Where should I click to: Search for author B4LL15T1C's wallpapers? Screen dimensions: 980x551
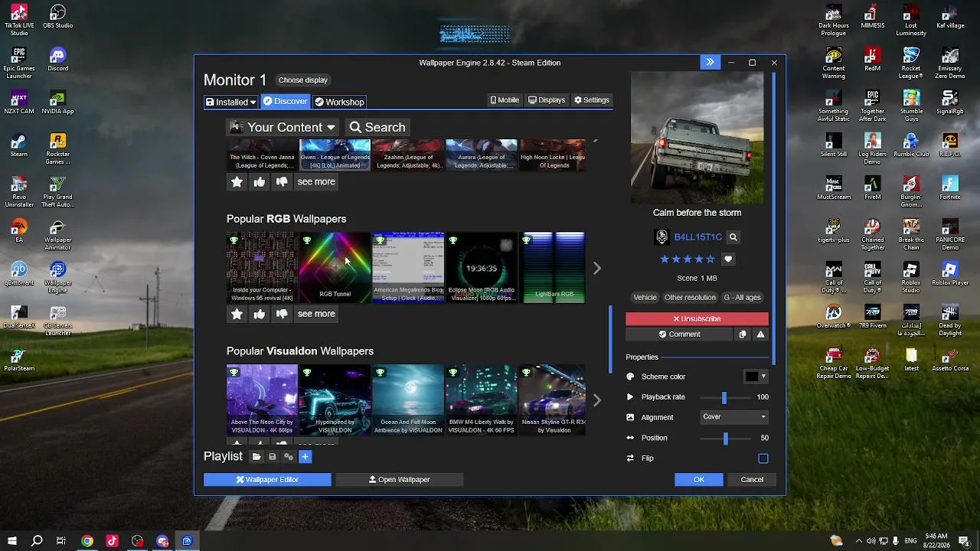click(x=733, y=237)
